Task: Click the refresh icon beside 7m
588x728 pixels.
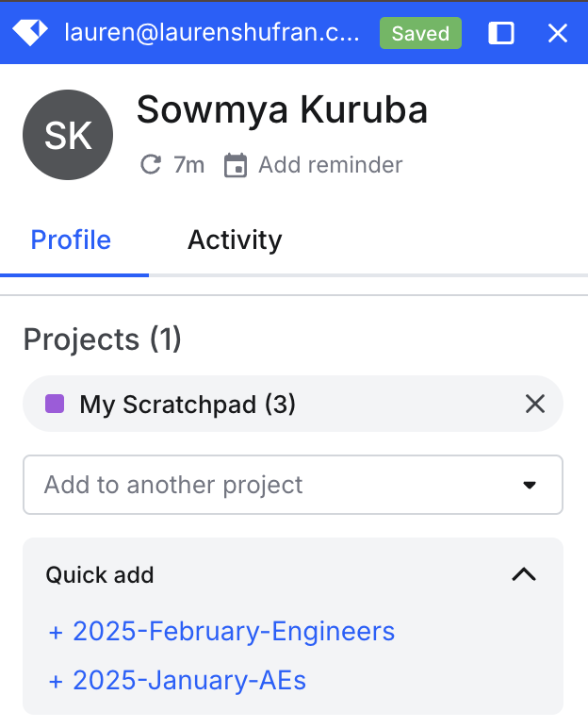Action: [151, 164]
